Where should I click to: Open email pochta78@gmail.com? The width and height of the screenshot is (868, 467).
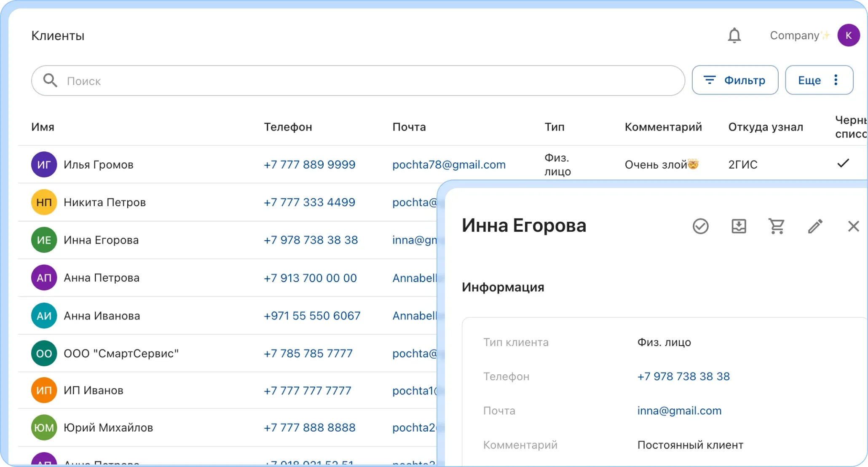pyautogui.click(x=449, y=164)
